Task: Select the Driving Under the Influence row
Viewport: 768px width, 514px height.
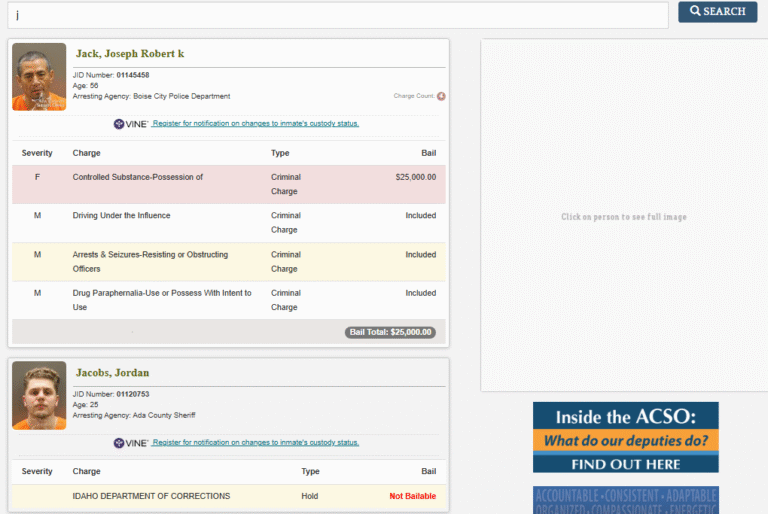Action: tap(229, 222)
